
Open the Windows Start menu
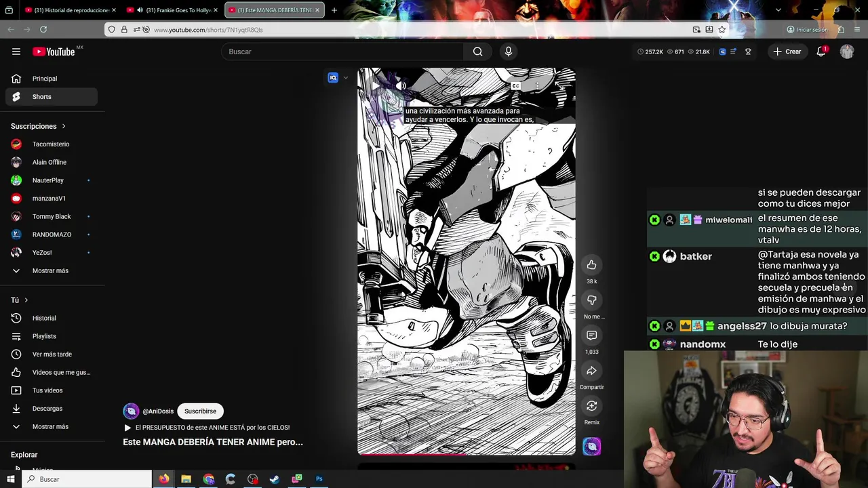[x=10, y=479]
